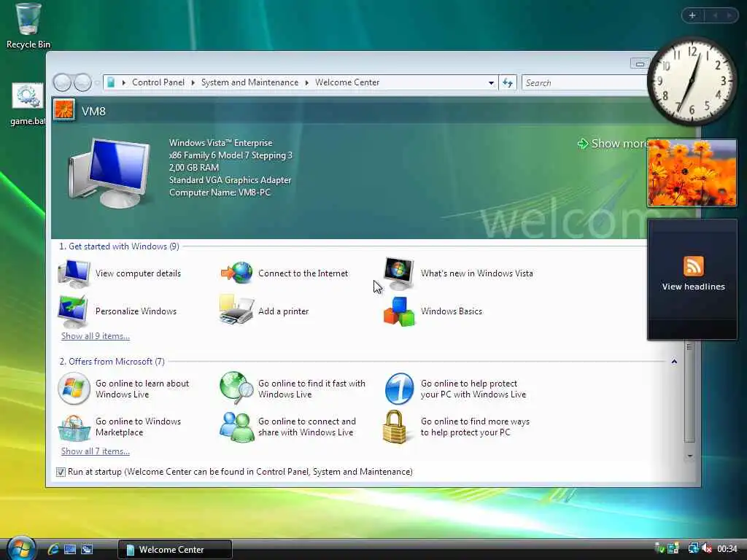The height and width of the screenshot is (560, 747).
Task: Expand the arrow after Control Panel breadcrumb
Action: [x=193, y=83]
